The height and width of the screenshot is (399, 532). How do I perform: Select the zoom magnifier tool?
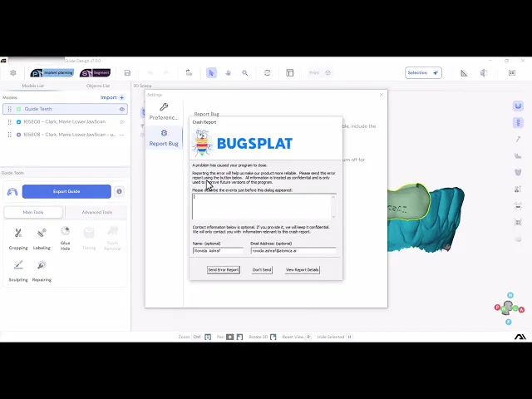(245, 73)
